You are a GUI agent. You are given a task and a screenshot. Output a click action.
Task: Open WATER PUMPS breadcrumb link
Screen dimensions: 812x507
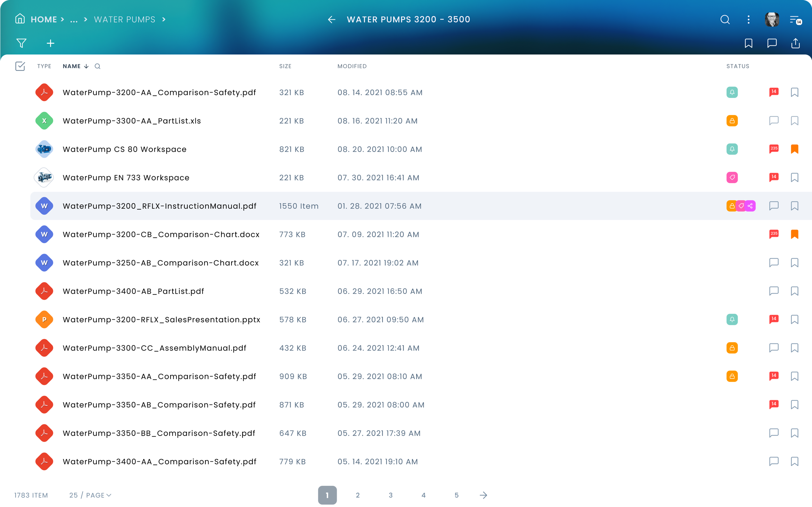pyautogui.click(x=125, y=20)
